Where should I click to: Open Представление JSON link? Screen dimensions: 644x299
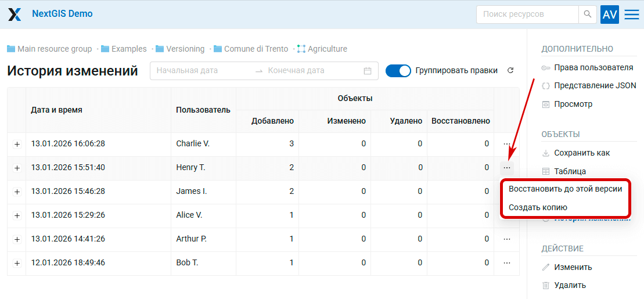(595, 85)
